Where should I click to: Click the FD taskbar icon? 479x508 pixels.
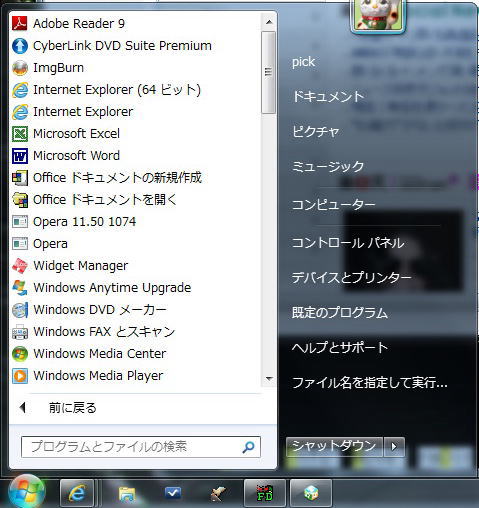pos(265,493)
